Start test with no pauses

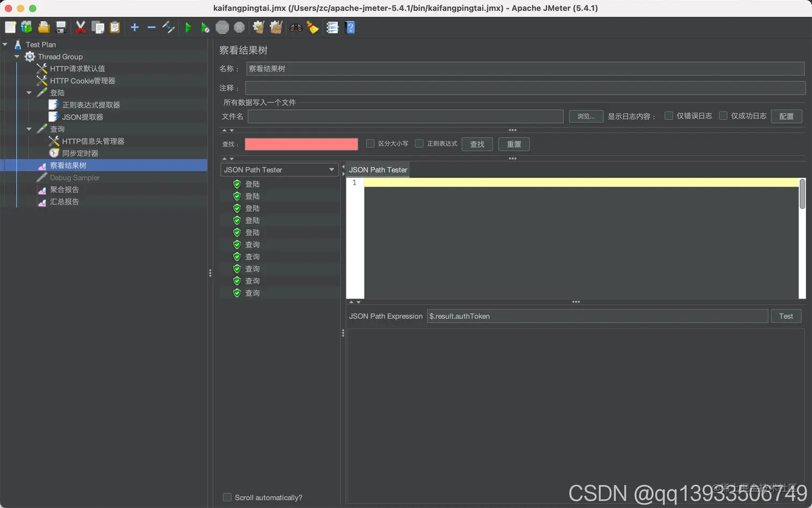point(205,27)
